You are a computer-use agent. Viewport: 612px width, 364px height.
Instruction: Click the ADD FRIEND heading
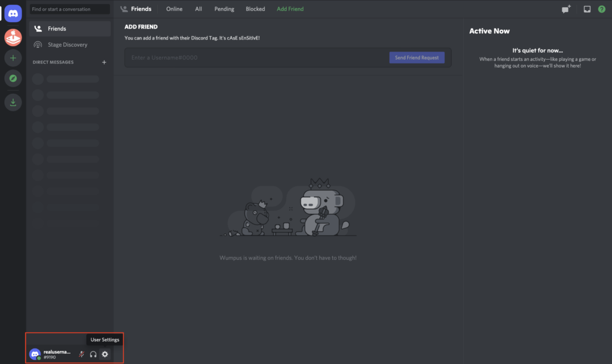pos(141,27)
